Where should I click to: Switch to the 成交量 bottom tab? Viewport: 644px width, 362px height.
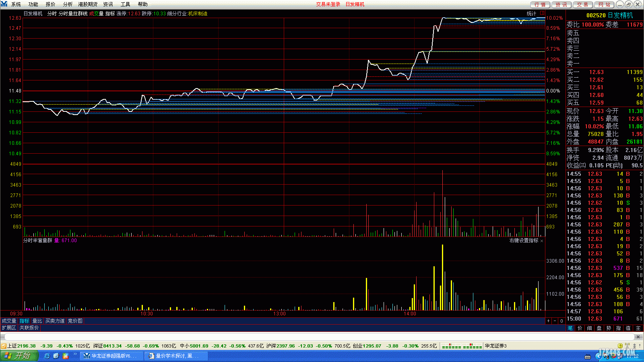pyautogui.click(x=9, y=321)
